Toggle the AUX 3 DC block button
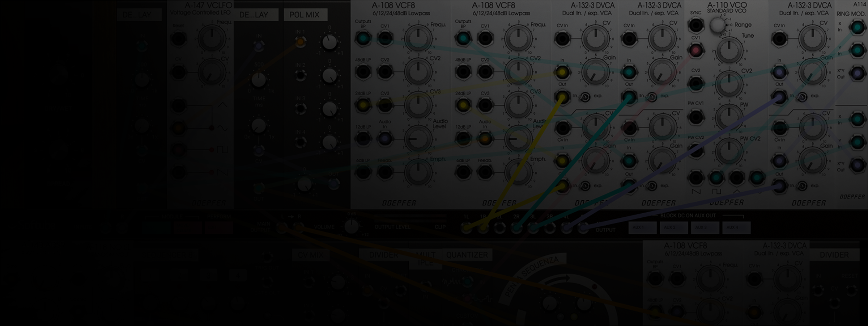 tap(705, 227)
